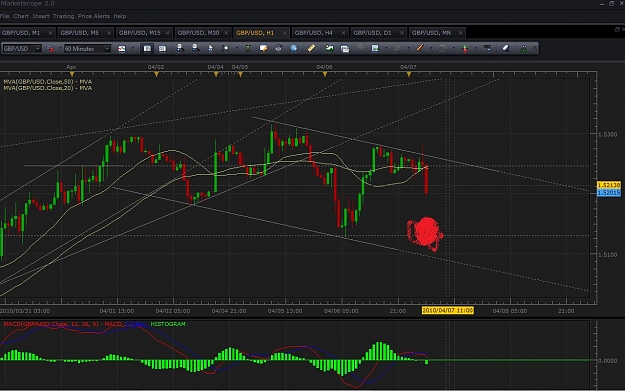Open the Chart menu
The image size is (625, 391).
(x=21, y=16)
